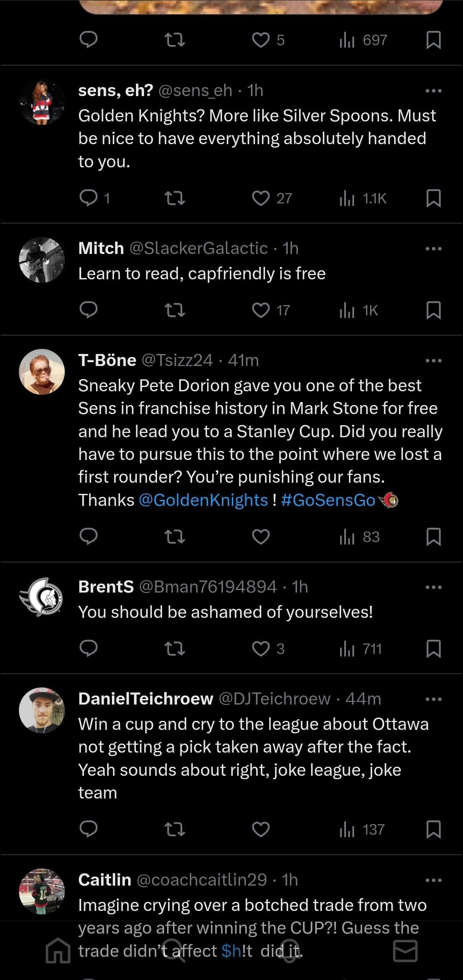Open Caitlin's profile avatar
The image size is (463, 980).
(42, 892)
